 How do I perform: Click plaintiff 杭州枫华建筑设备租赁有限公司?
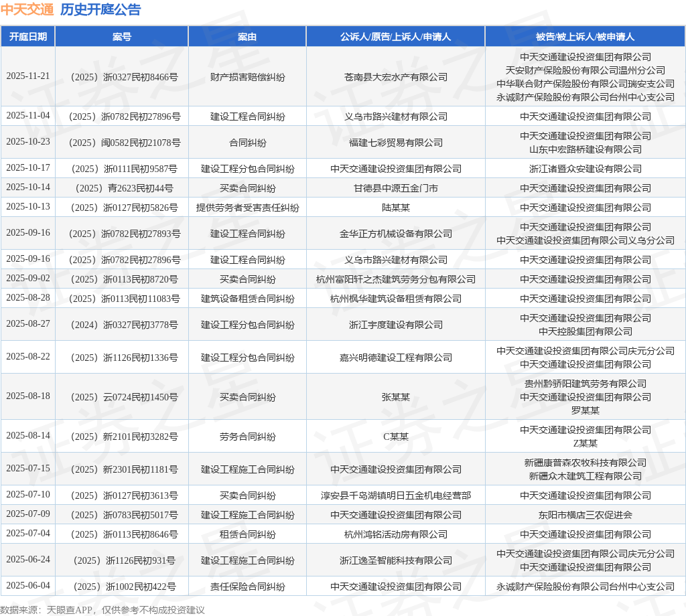(x=395, y=299)
